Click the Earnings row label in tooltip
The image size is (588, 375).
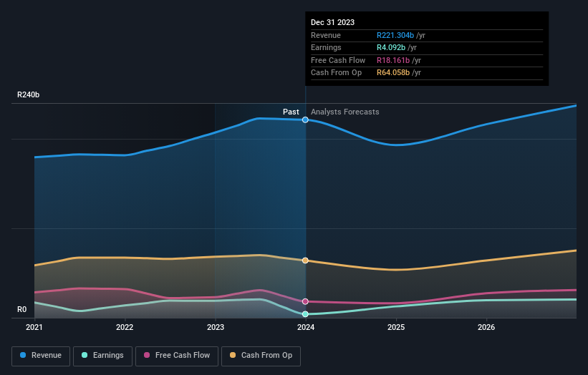[x=327, y=47]
